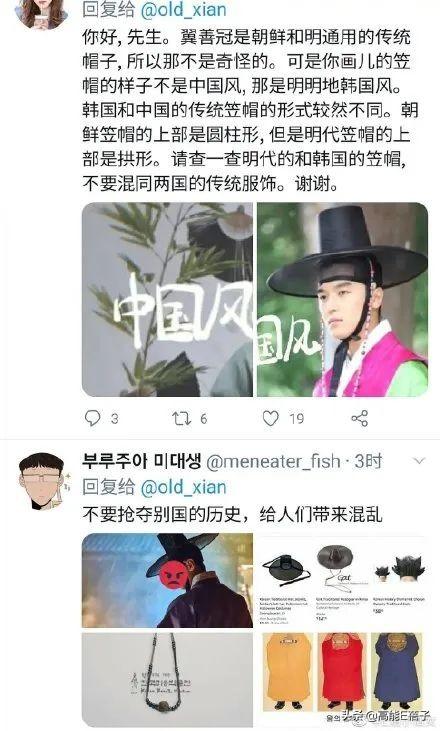Open the first commenter's profile avatar
The width and height of the screenshot is (440, 731).
point(41,12)
